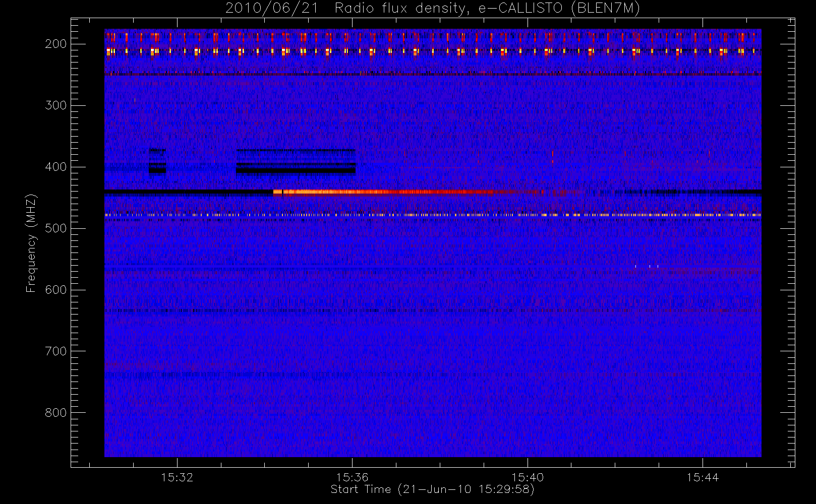Screen dimensions: 816x504
Task: Select the 800 frequency tick label
Action: [x=56, y=413]
